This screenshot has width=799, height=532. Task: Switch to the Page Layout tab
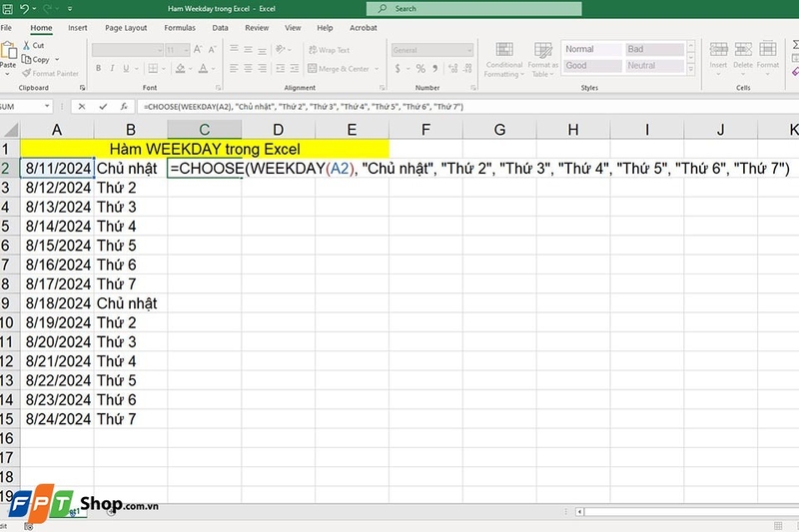(126, 28)
